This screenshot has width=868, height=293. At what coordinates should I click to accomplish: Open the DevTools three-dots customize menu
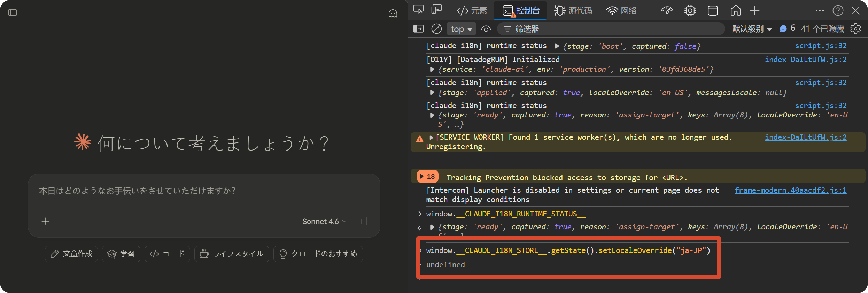click(820, 11)
